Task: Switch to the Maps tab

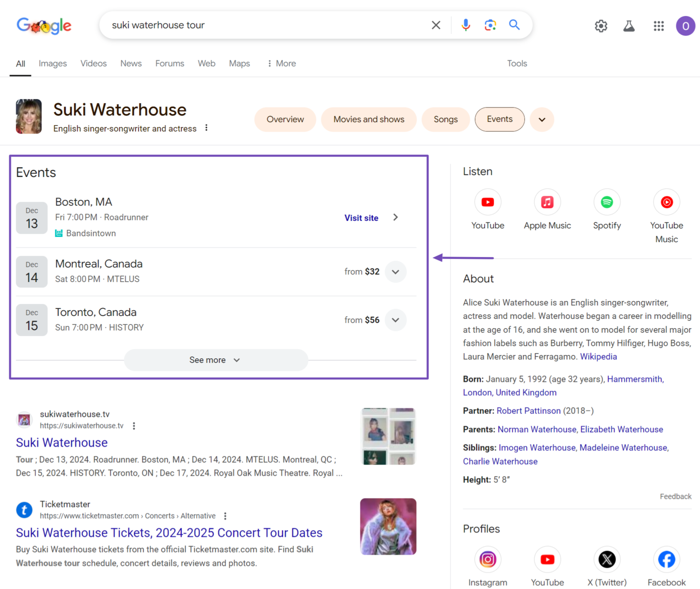Action: click(x=239, y=63)
